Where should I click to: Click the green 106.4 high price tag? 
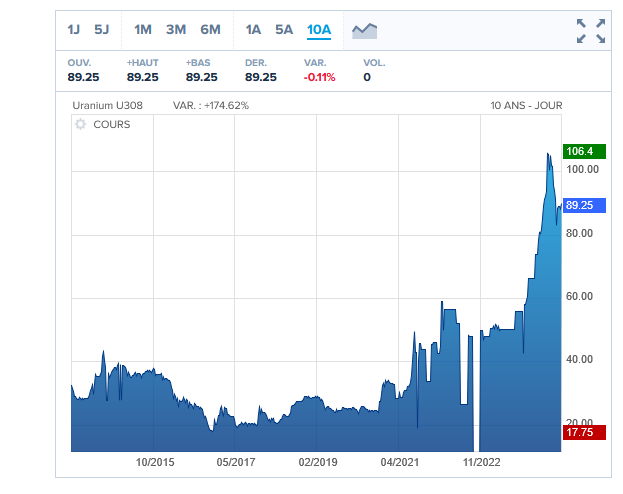pos(579,152)
